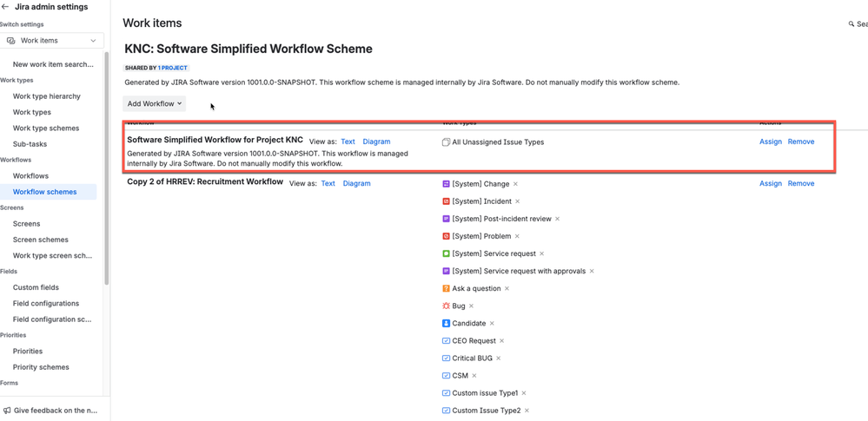
Task: Remove [System] Post-incident review type
Action: (558, 219)
